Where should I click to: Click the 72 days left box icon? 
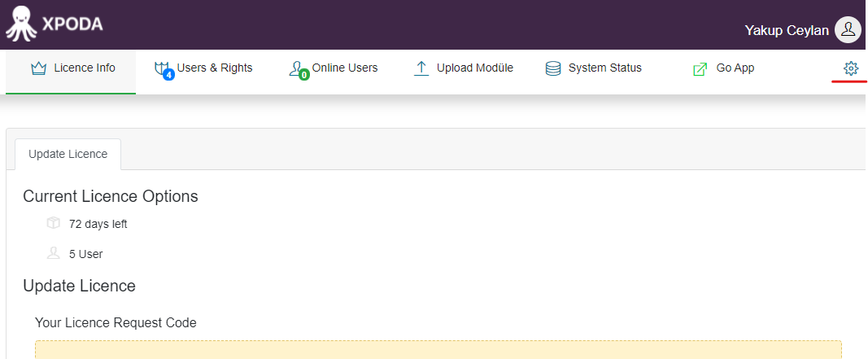(x=53, y=223)
